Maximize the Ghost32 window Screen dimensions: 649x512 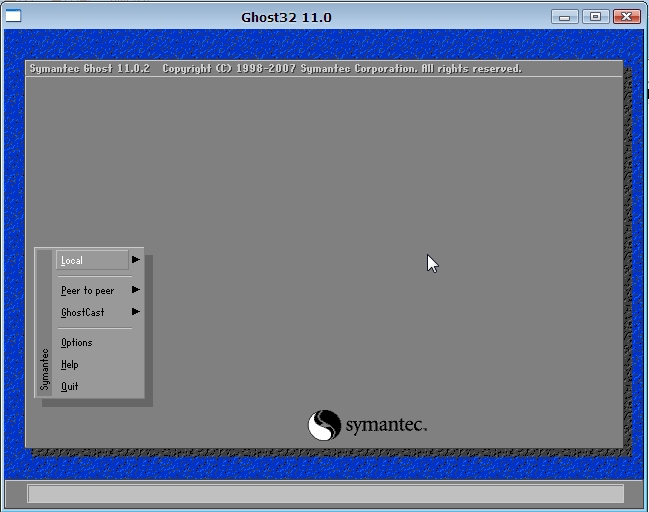(595, 16)
